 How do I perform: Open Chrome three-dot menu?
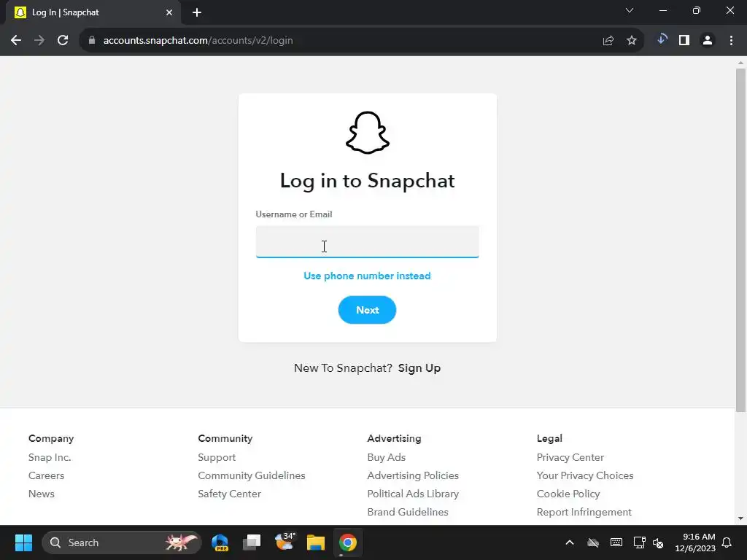click(731, 41)
